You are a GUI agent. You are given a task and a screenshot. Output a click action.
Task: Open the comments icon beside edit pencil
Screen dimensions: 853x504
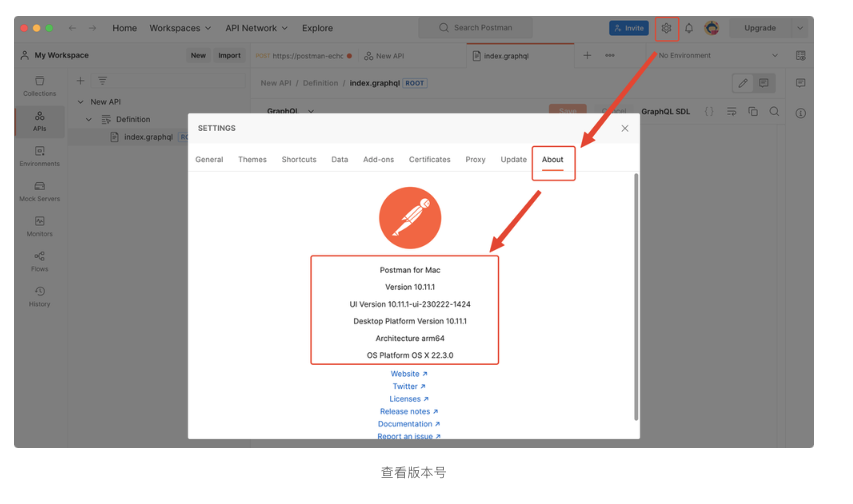point(764,83)
